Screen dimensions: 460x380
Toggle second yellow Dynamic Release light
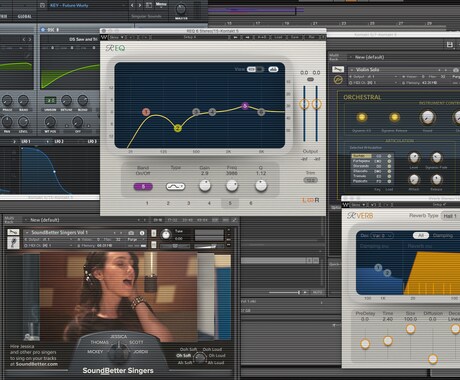click(x=394, y=117)
